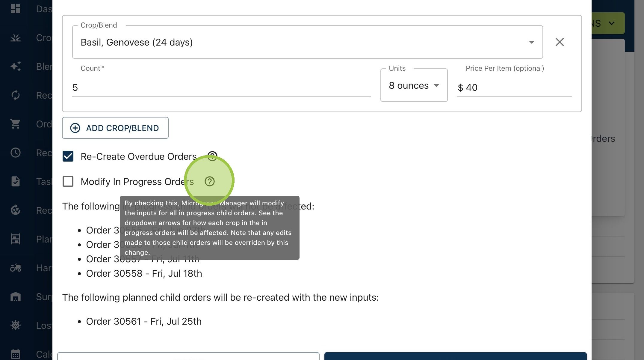The height and width of the screenshot is (360, 644).
Task: Edit the Price Per Item field
Action: (x=515, y=88)
